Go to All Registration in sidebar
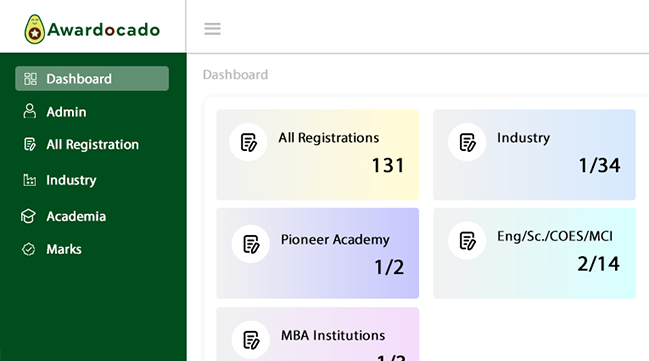649x361 pixels. pyautogui.click(x=92, y=144)
